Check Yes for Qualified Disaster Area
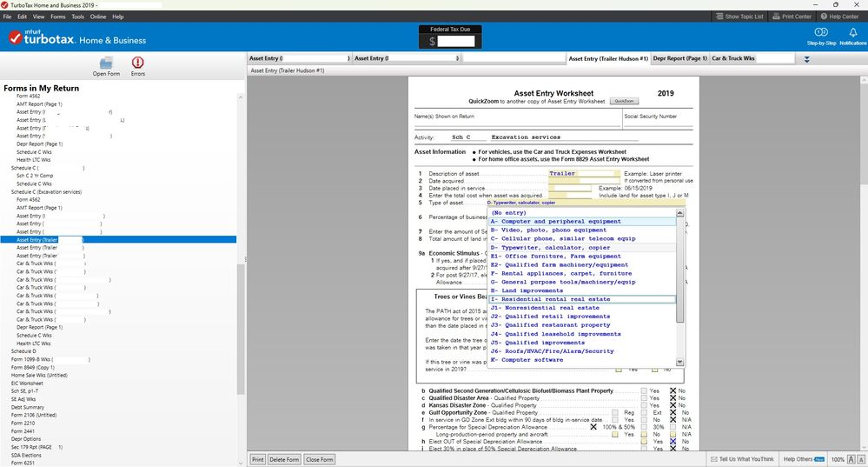This screenshot has width=868, height=467. tap(644, 399)
